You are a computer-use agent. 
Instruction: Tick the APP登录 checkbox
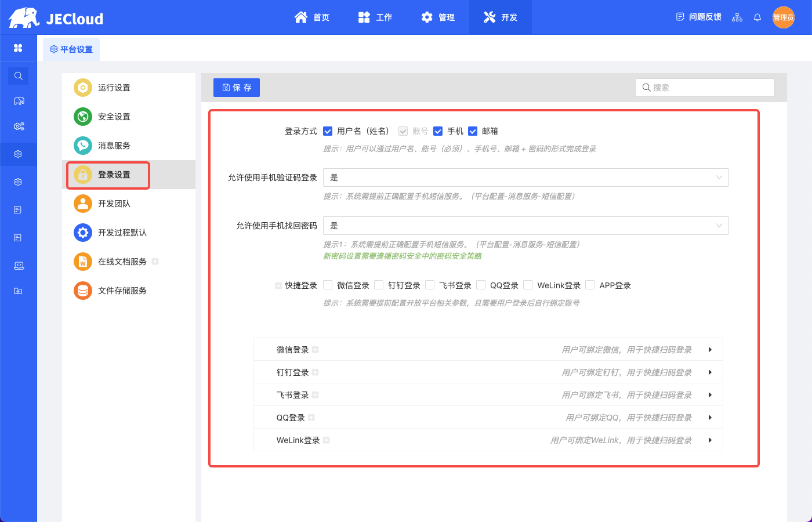coord(590,285)
